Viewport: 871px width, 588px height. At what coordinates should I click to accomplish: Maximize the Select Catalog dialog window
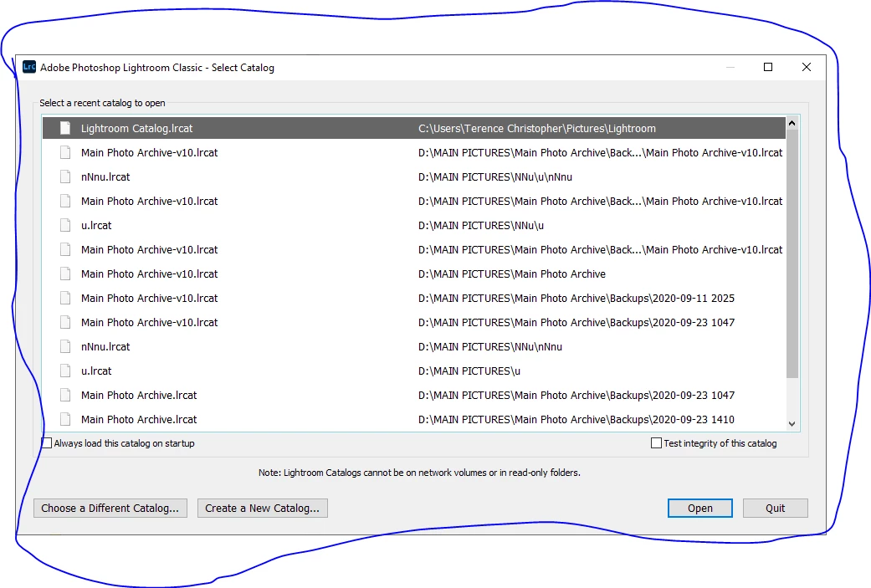(768, 67)
